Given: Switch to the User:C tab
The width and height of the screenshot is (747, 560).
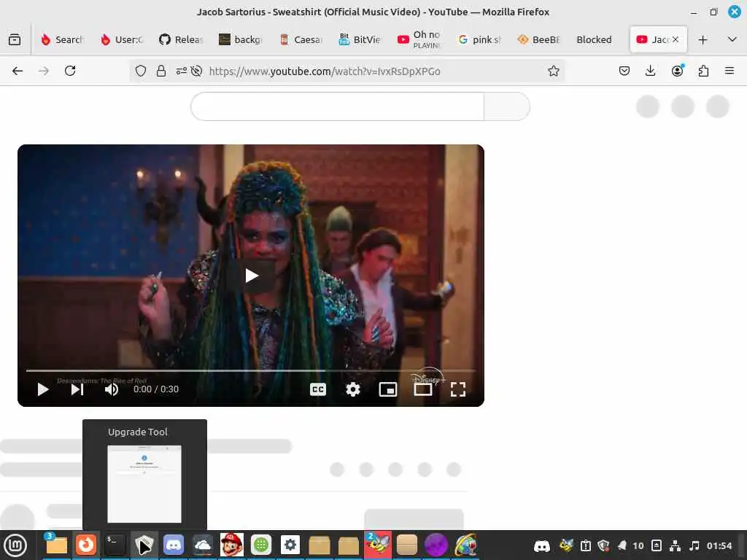Looking at the screenshot, I should 122,39.
